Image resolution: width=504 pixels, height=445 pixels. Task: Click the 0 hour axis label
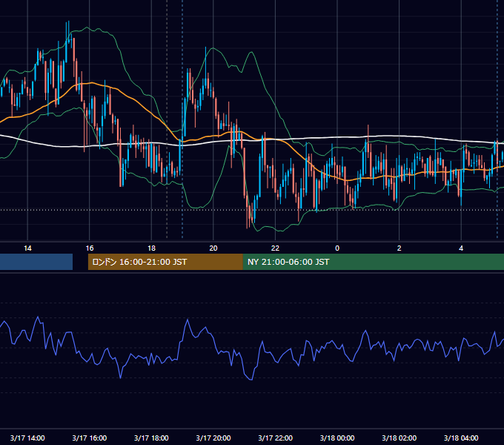click(x=337, y=248)
